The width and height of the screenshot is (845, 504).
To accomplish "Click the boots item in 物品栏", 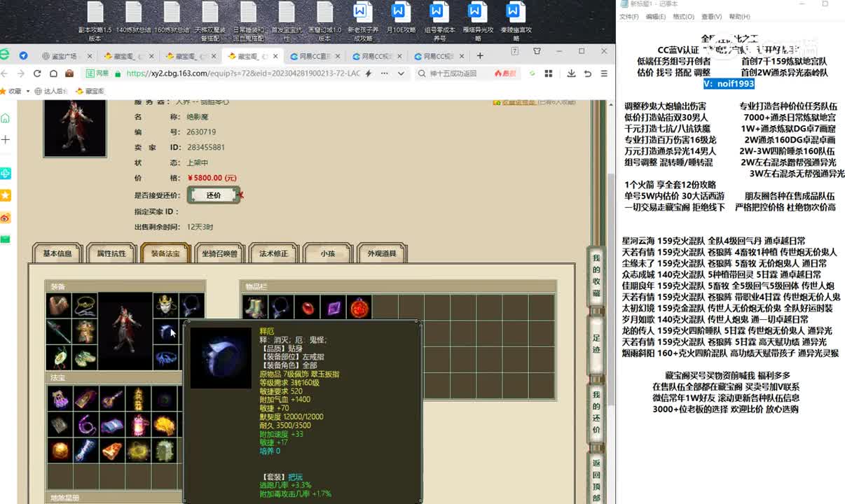I will coord(255,307).
